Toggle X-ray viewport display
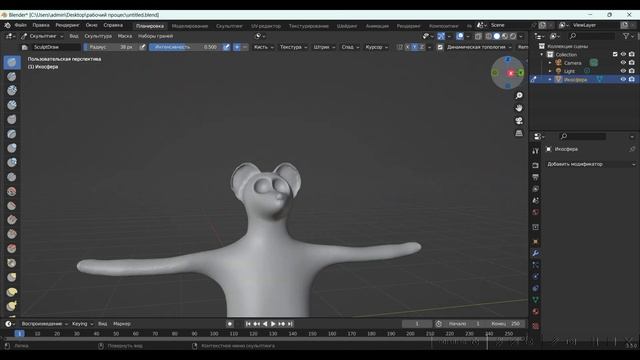Image resolution: width=640 pixels, height=360 pixels. 478,36
